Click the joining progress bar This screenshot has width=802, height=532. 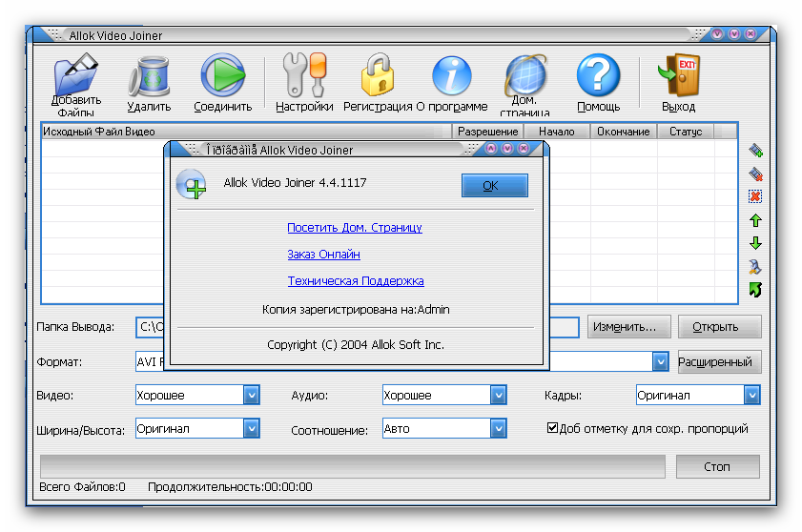(353, 466)
